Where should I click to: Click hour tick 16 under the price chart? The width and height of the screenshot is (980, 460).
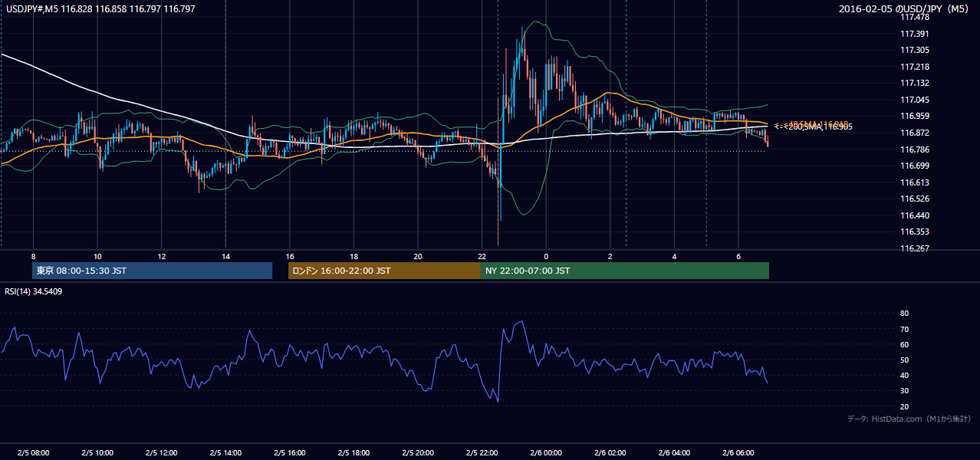coord(290,256)
